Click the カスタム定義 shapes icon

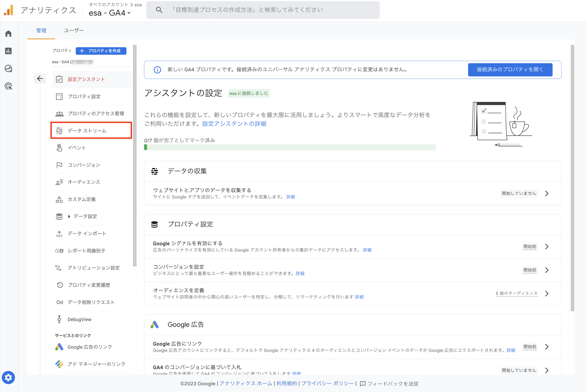tap(59, 199)
